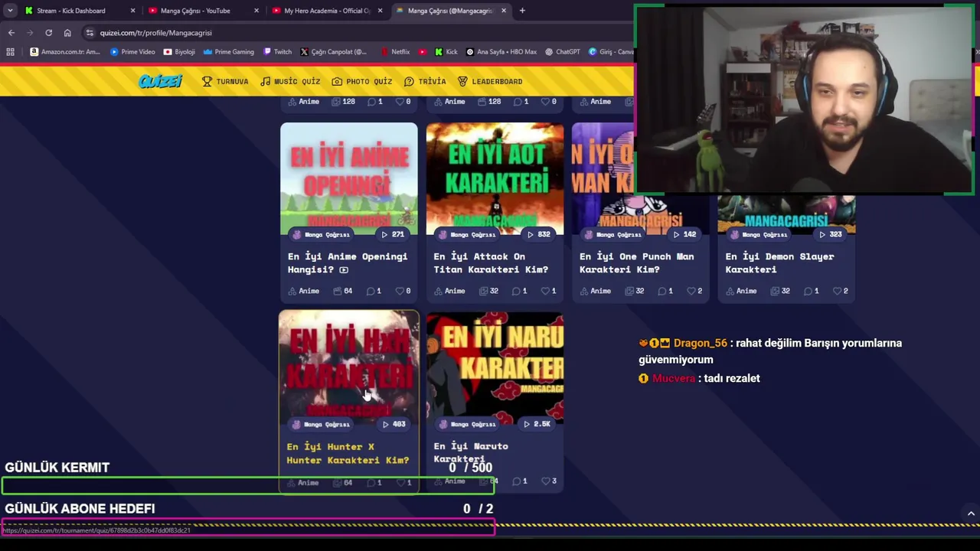Image resolution: width=980 pixels, height=551 pixels.
Task: Open the Photo Quiz section
Action: [x=361, y=81]
